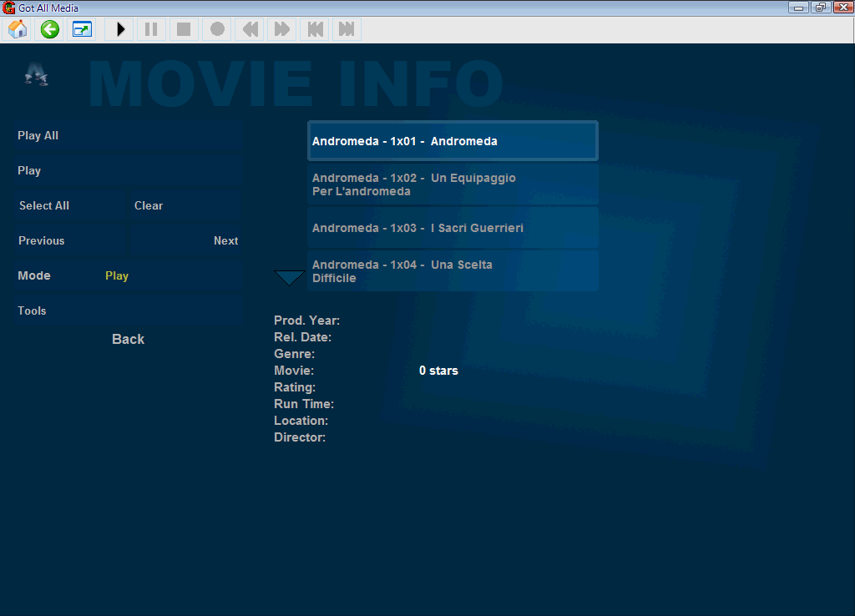This screenshot has height=616, width=855.
Task: Choose Play in the left menu
Action: (128, 170)
